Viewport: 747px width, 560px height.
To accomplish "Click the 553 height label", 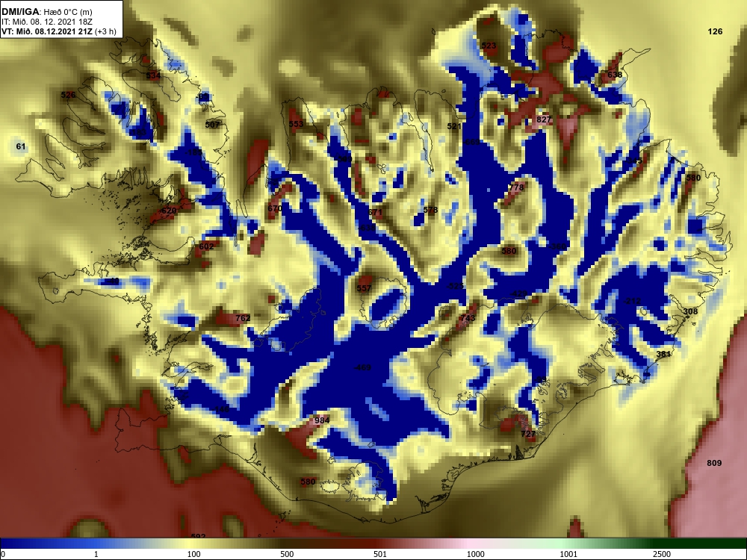I will (x=296, y=124).
